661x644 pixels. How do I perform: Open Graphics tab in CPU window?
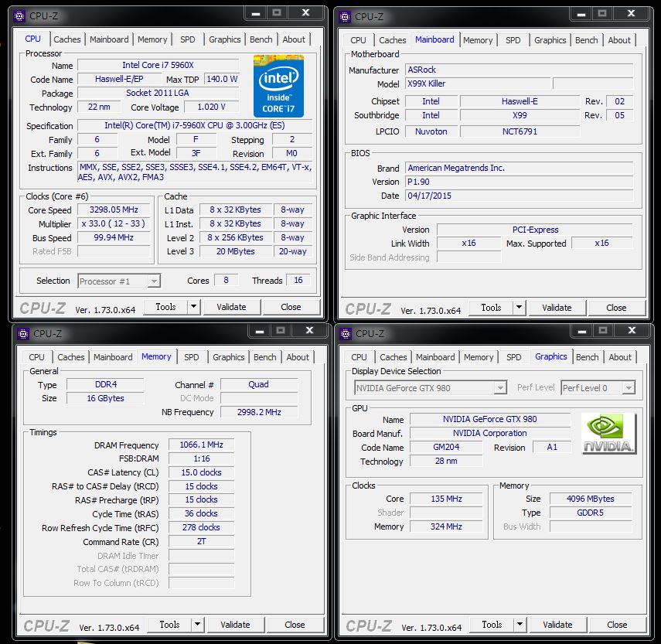(x=225, y=39)
